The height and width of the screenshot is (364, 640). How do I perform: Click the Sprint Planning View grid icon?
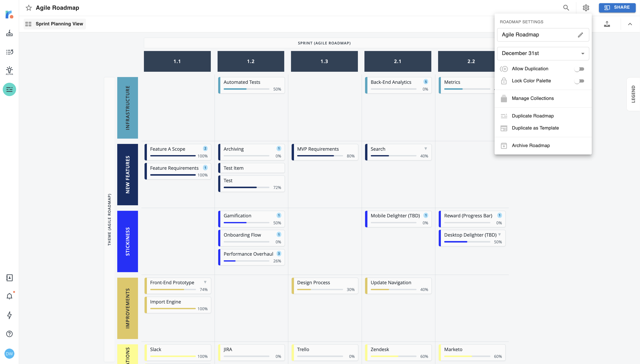point(28,24)
